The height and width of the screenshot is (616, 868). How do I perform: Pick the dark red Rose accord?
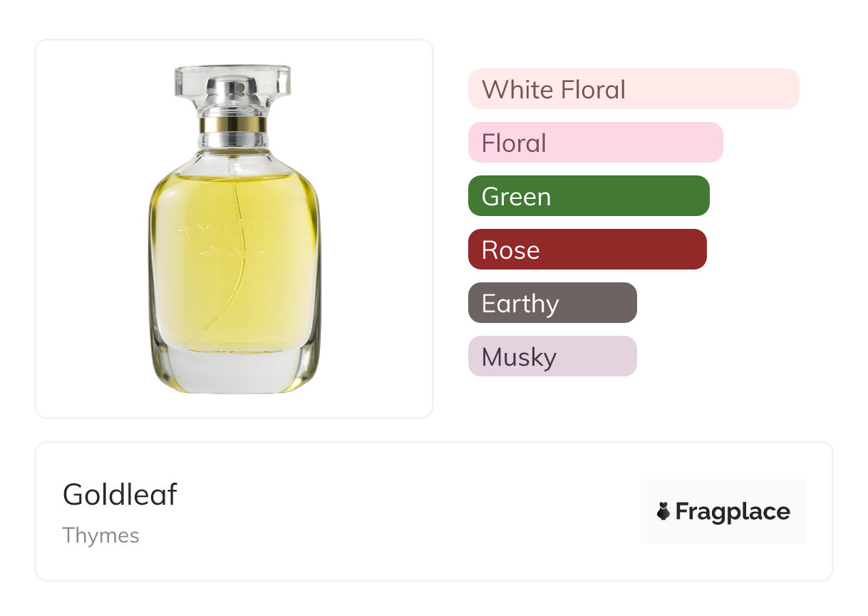pyautogui.click(x=587, y=250)
